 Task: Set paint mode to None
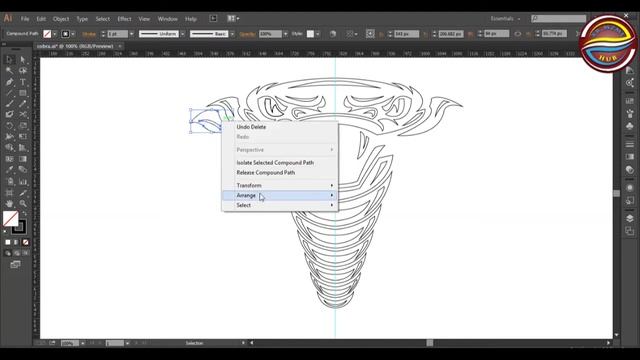(x=25, y=242)
